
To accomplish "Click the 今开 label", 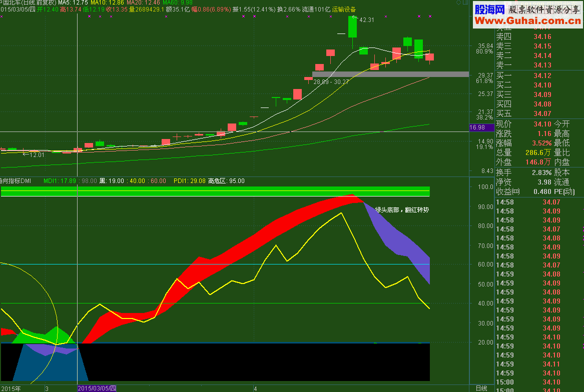I will tap(561, 124).
